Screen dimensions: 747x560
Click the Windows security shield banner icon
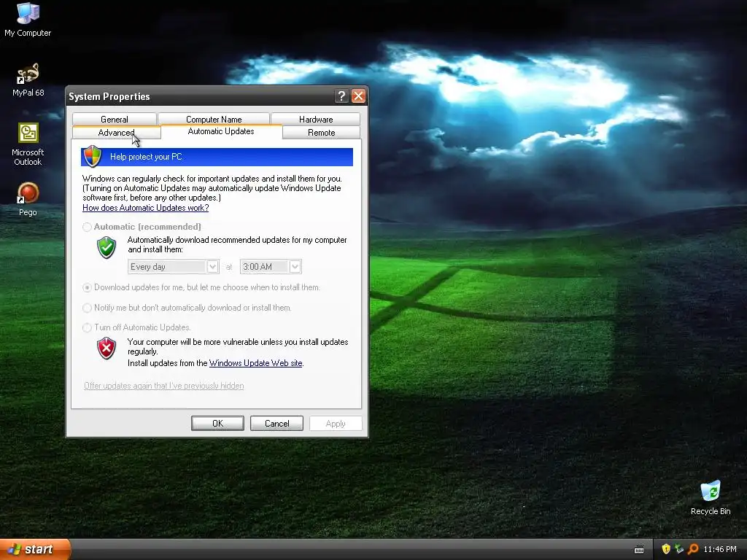[x=92, y=156]
